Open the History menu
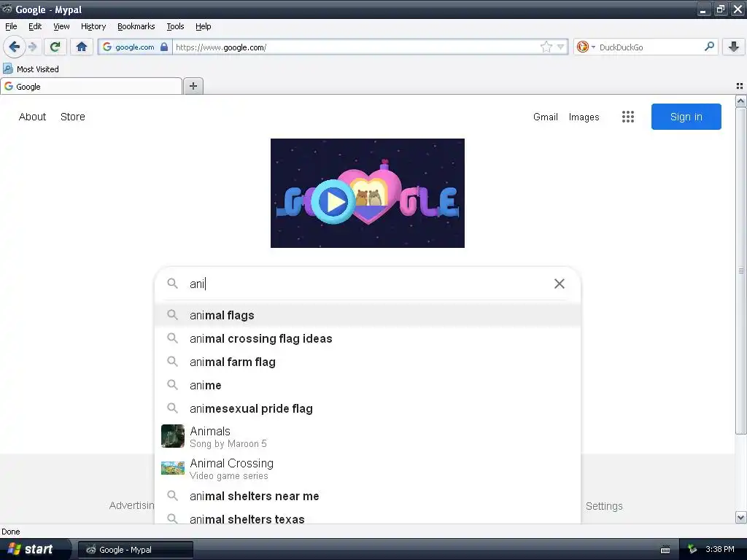The width and height of the screenshot is (747, 560). point(93,26)
